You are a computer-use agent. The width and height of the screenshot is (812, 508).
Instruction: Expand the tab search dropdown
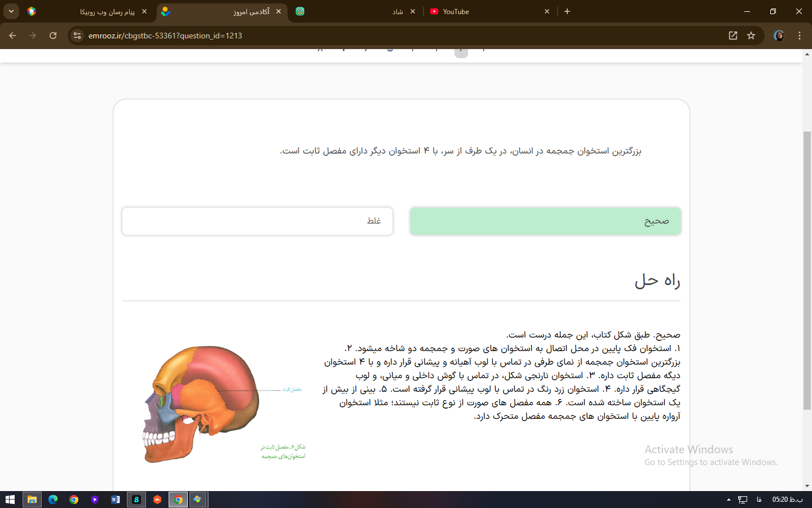point(11,11)
